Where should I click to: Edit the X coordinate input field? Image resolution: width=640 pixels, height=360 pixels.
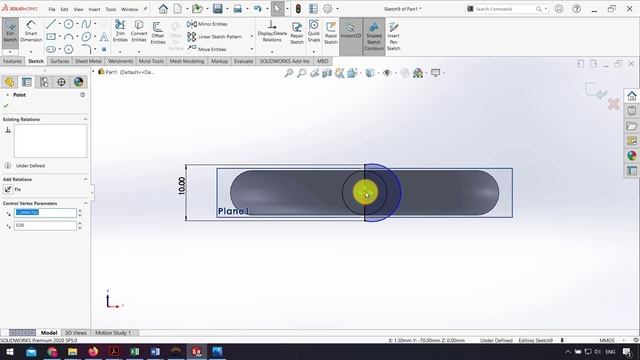tap(45, 213)
